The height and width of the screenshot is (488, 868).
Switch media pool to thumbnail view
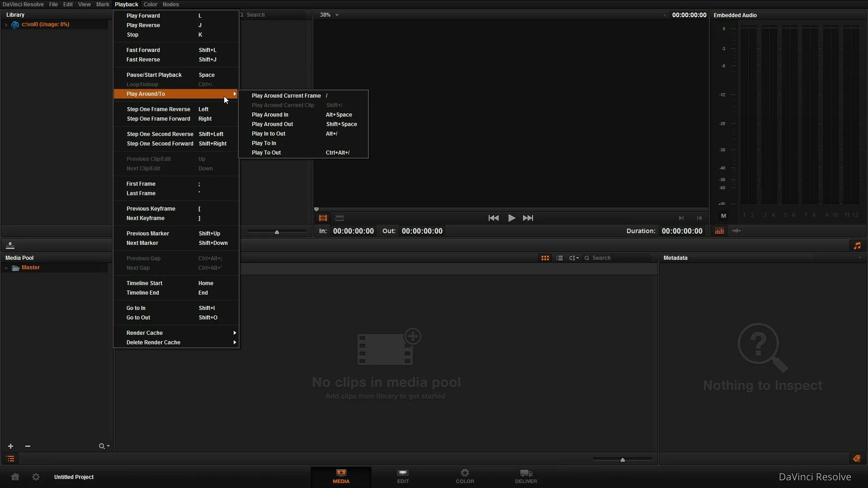point(545,258)
